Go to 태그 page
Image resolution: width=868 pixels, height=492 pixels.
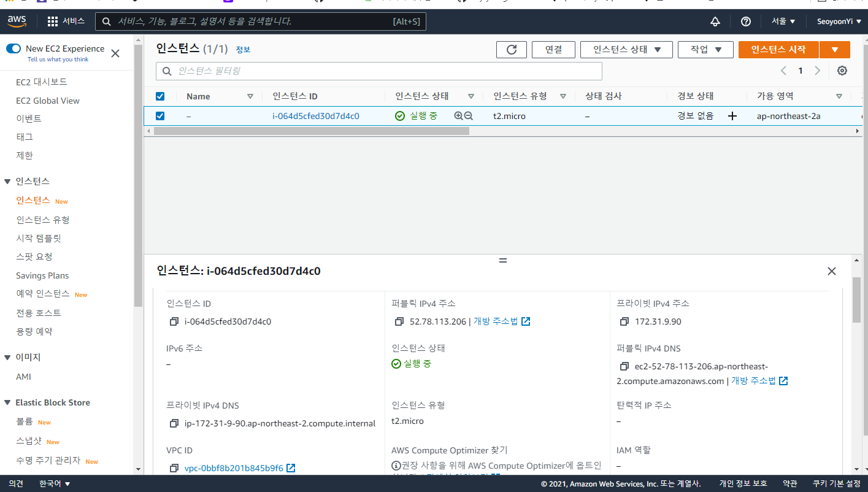[x=25, y=137]
